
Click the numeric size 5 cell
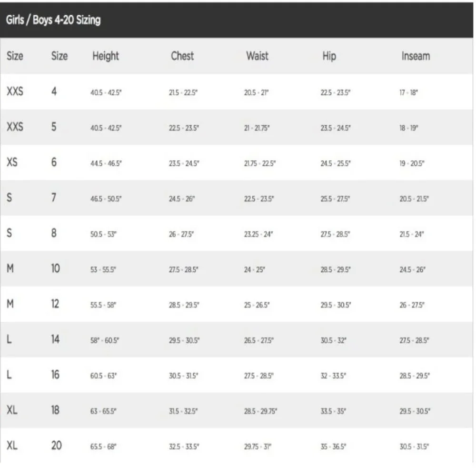click(x=54, y=127)
